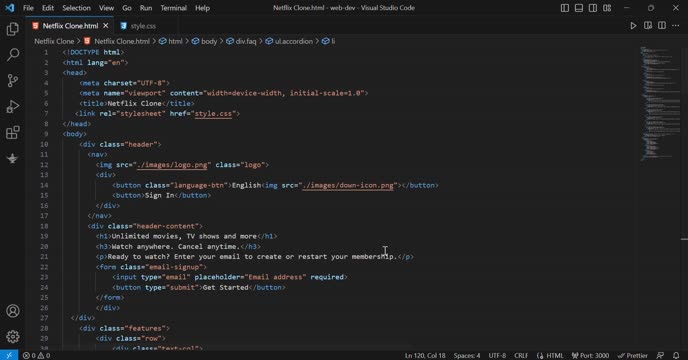Screen dimensions: 688x360
Task: Click 'Watch anywhere. Cancel anytime.' text
Action: pyautogui.click(x=176, y=247)
